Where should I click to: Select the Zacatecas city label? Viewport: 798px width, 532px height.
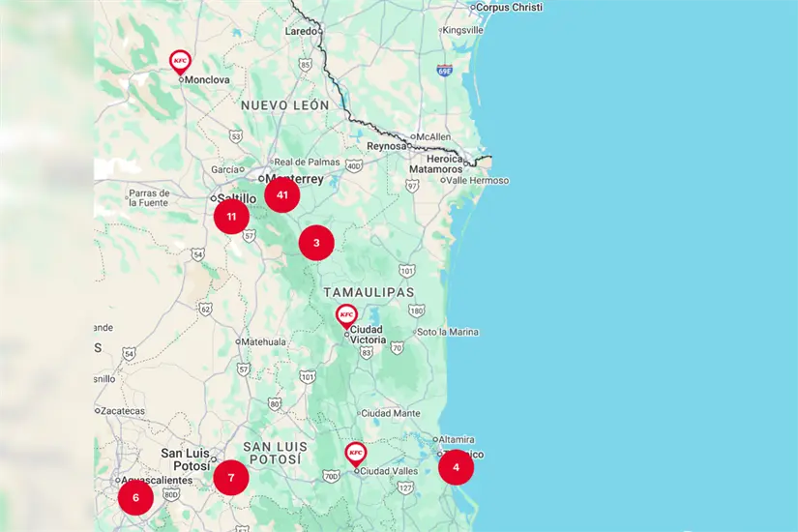(122, 411)
